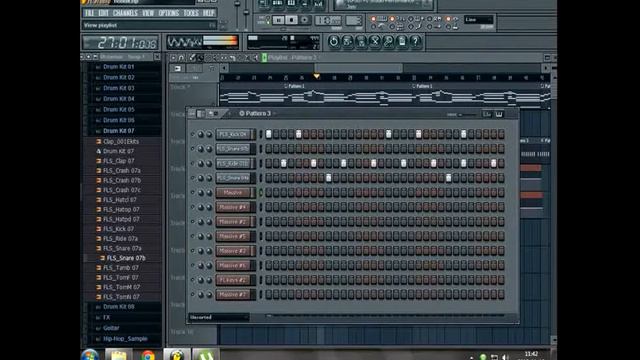
Task: Open the CHANNELS menu
Action: (x=125, y=13)
